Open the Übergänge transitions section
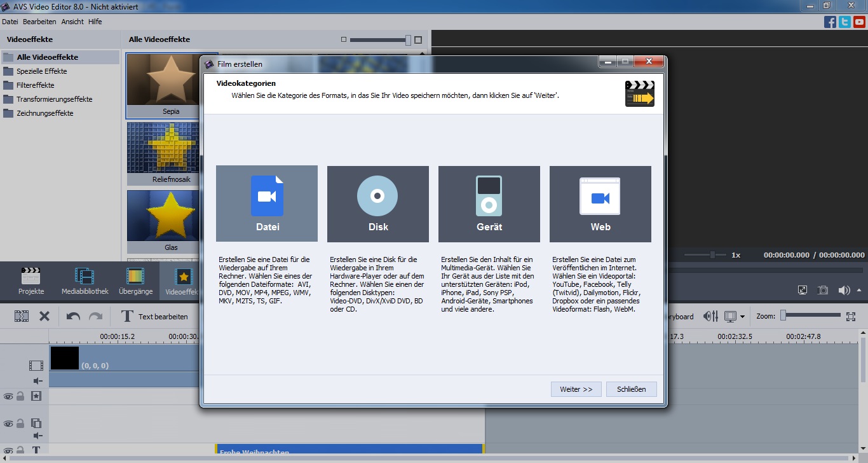Screen dimensions: 868x463 (135, 281)
